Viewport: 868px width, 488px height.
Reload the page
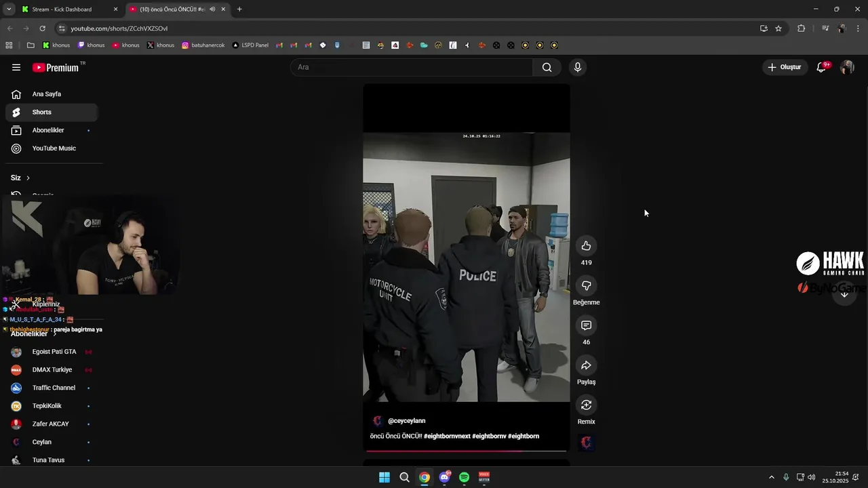point(42,28)
